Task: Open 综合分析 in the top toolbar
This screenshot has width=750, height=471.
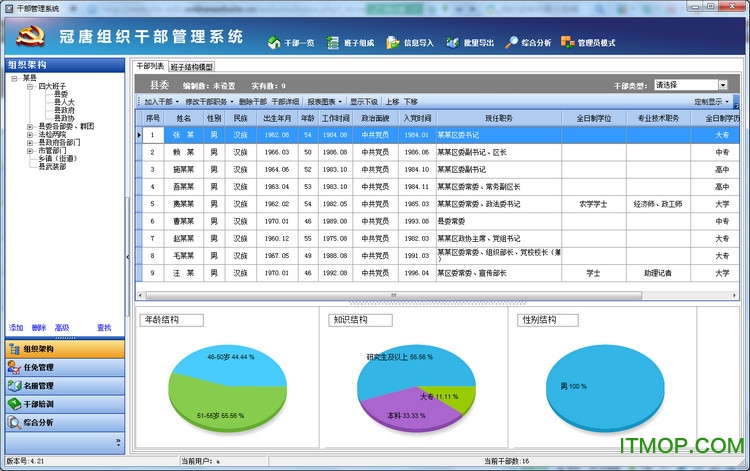Action: [x=528, y=43]
